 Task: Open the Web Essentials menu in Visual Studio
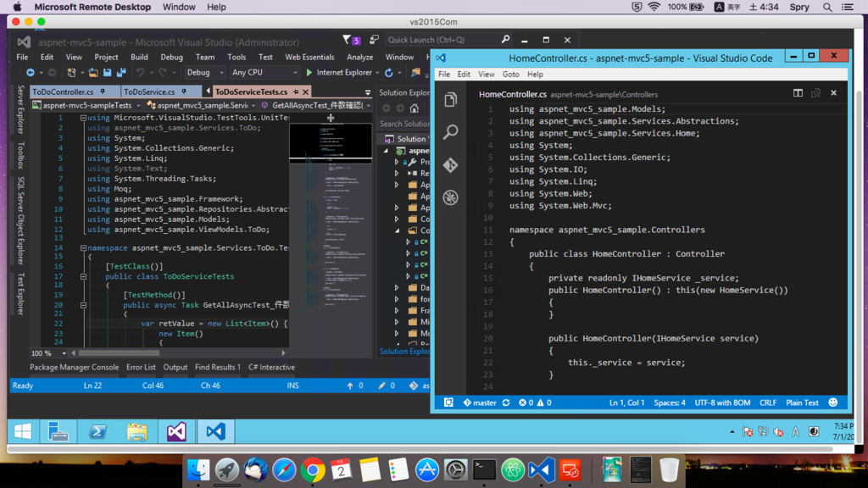coord(309,57)
